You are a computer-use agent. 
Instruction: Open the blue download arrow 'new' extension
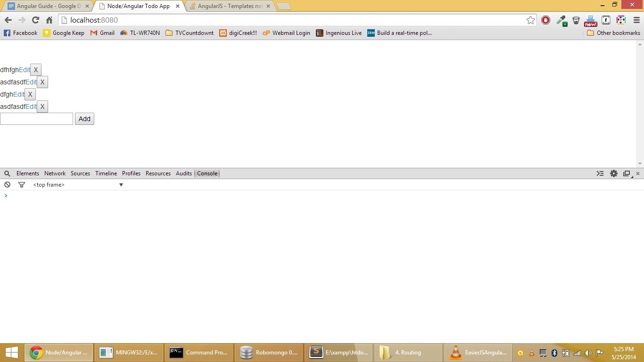(x=590, y=21)
